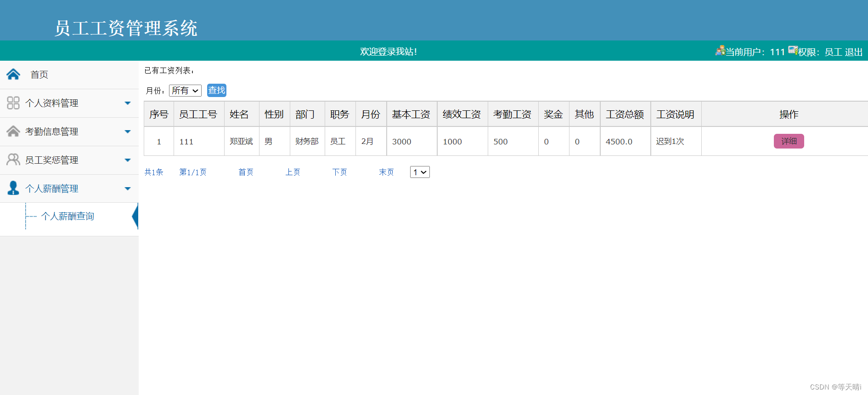Image resolution: width=868 pixels, height=395 pixels.
Task: Click the people icon beside 员工奖惩管理
Action: click(x=13, y=160)
